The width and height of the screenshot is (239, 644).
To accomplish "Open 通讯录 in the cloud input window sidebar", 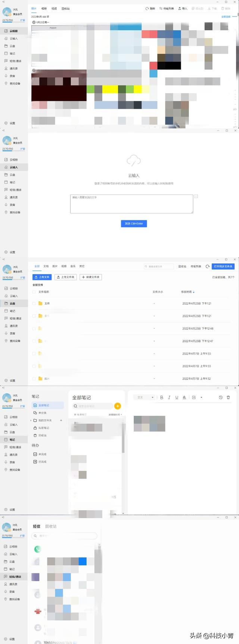I will pos(13,197).
